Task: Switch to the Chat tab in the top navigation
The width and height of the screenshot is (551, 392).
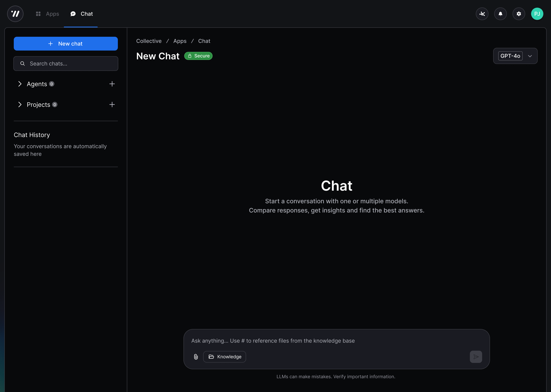Action: coord(82,14)
